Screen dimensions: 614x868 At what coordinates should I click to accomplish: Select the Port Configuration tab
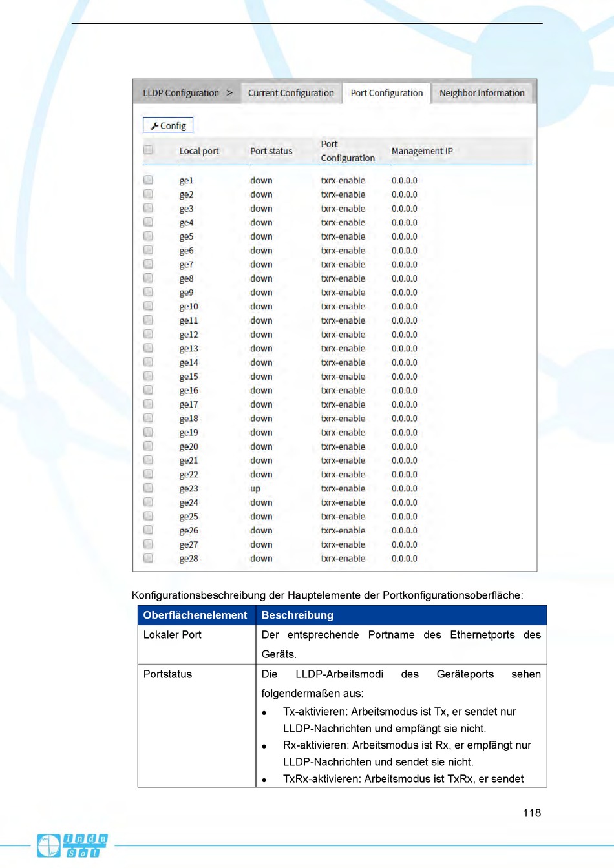click(x=386, y=93)
